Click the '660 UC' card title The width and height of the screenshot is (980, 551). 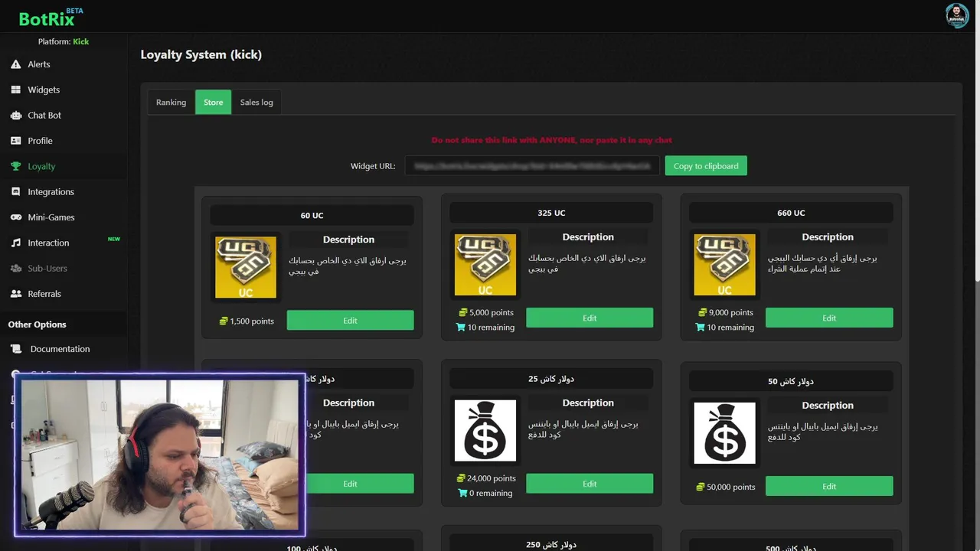tap(791, 213)
